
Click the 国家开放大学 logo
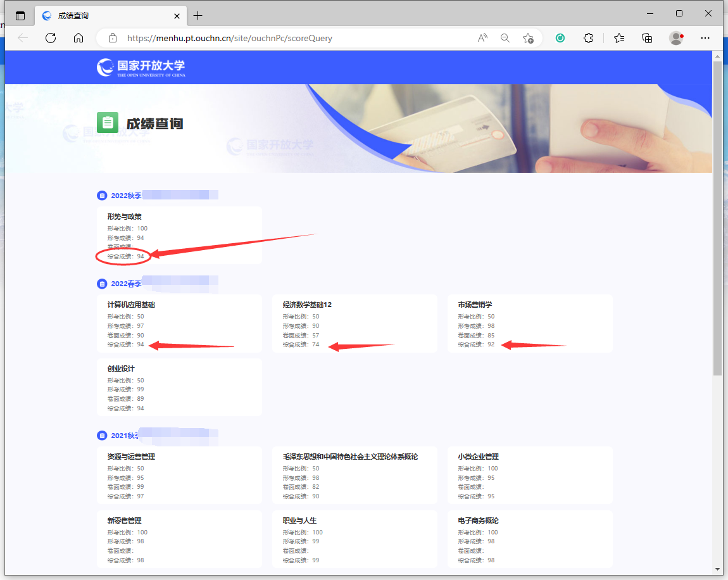(141, 67)
